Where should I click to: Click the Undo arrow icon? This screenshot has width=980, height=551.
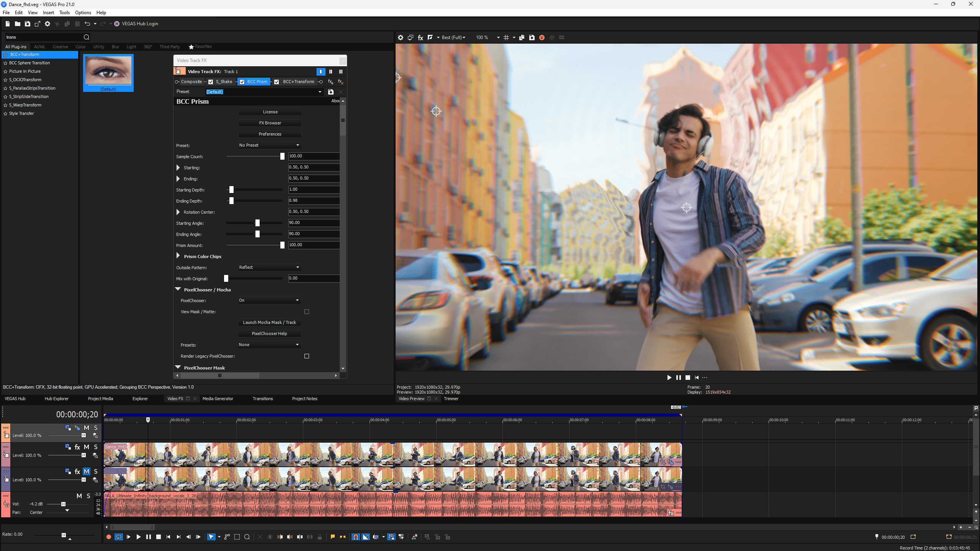[87, 24]
